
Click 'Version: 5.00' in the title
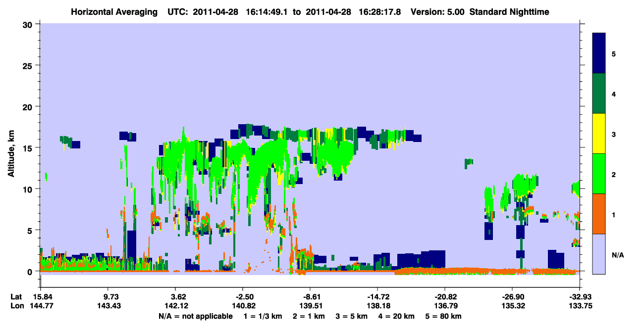coord(437,11)
